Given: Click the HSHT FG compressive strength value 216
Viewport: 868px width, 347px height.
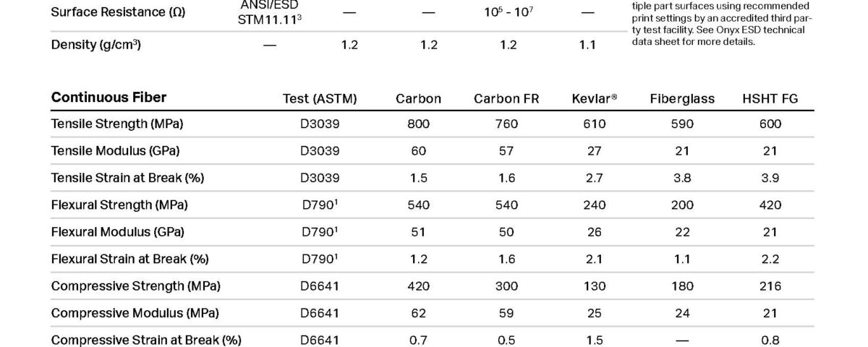Looking at the screenshot, I should pos(770,286).
